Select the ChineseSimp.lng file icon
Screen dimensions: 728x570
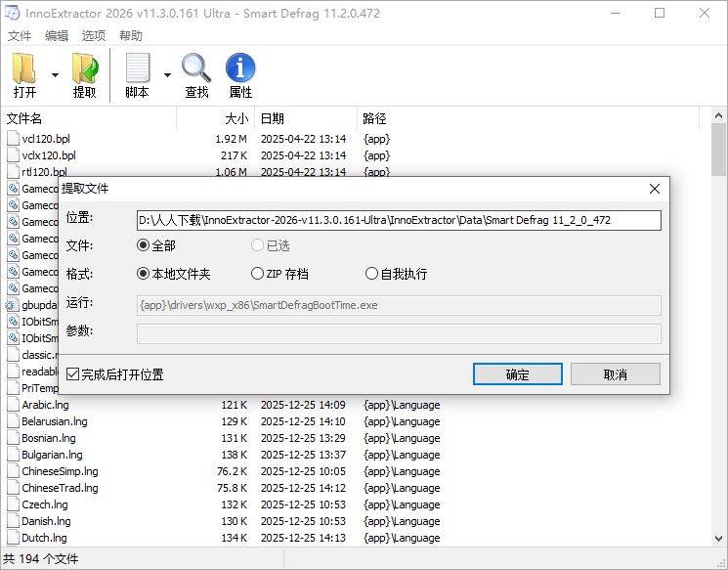[13, 471]
